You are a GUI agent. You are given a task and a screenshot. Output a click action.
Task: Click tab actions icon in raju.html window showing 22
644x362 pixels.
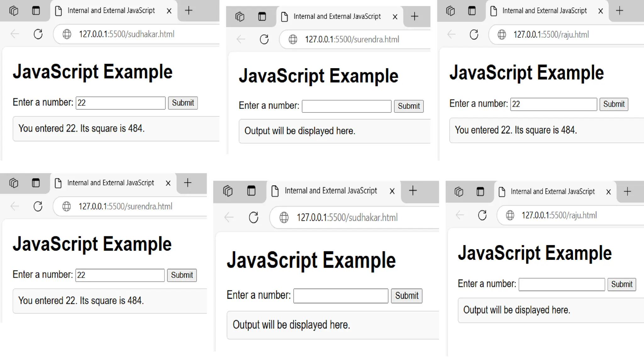click(x=472, y=11)
